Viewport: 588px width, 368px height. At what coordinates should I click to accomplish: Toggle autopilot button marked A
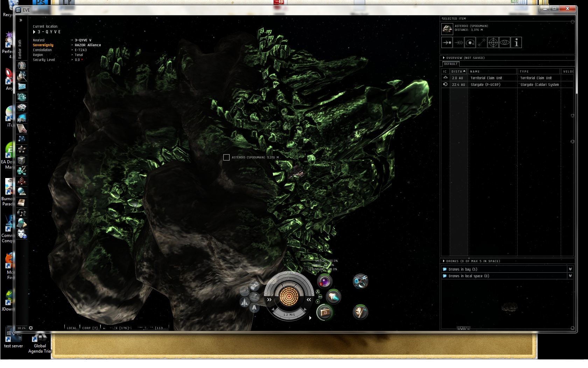(x=254, y=308)
